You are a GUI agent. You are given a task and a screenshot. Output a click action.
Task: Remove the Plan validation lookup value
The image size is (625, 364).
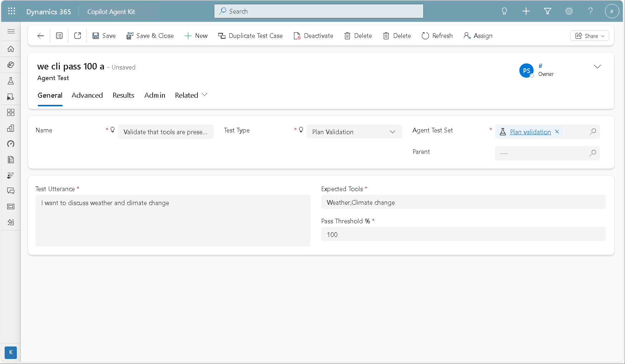coord(557,132)
